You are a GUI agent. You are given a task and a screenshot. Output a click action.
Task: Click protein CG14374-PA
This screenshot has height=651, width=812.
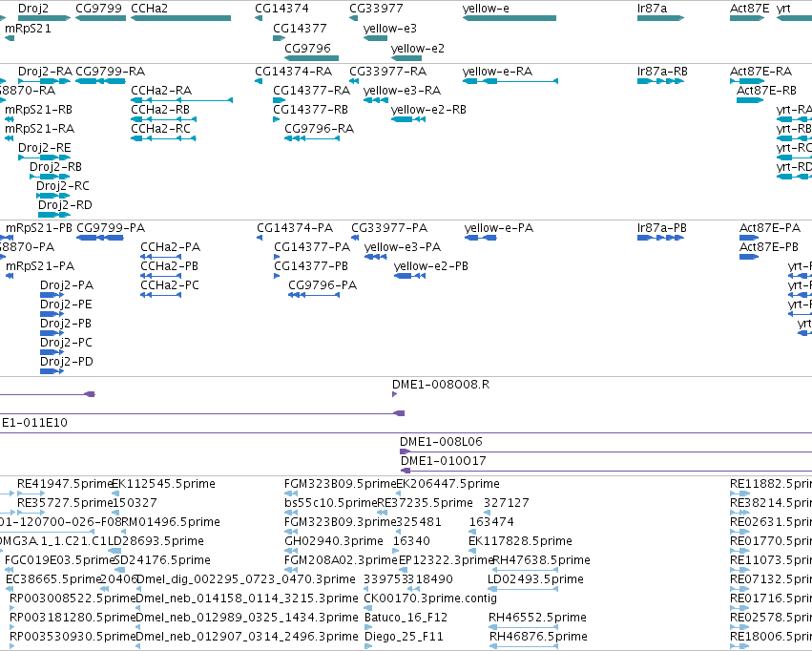point(260,238)
